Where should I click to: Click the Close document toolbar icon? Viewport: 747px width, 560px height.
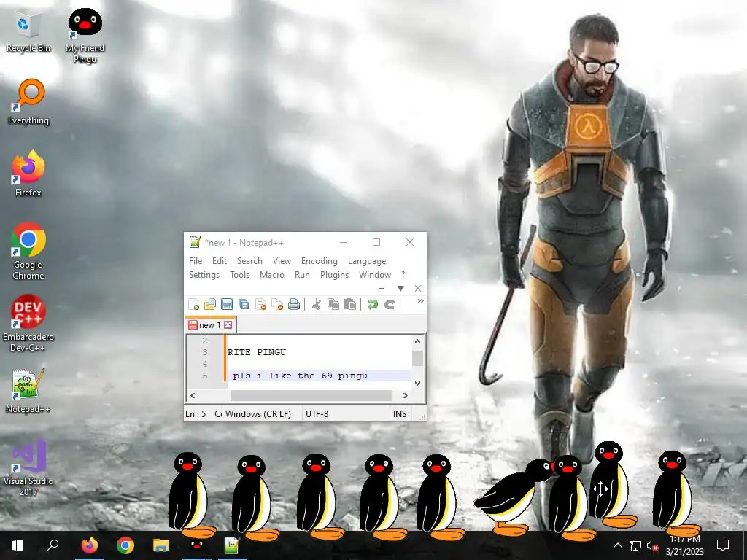(260, 304)
